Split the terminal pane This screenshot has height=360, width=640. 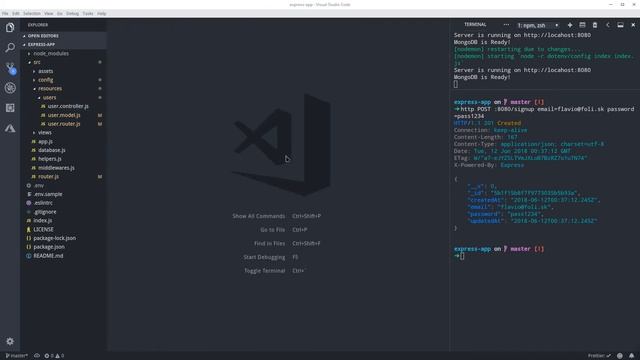[x=582, y=25]
